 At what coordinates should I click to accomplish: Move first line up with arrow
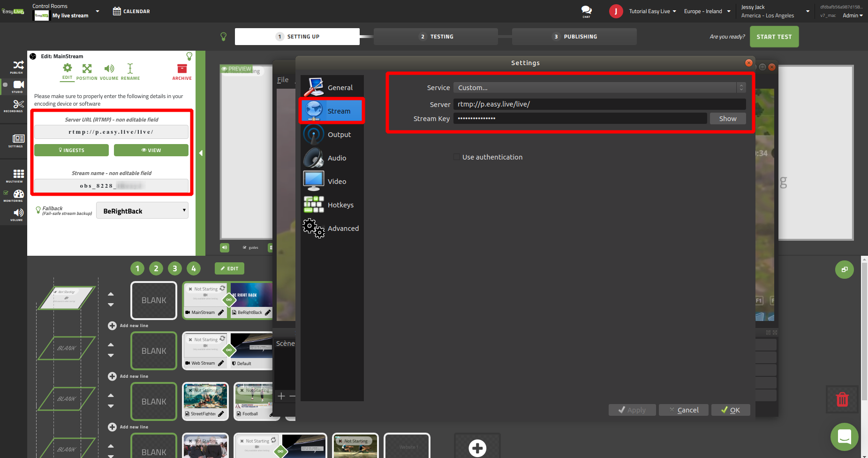point(111,294)
